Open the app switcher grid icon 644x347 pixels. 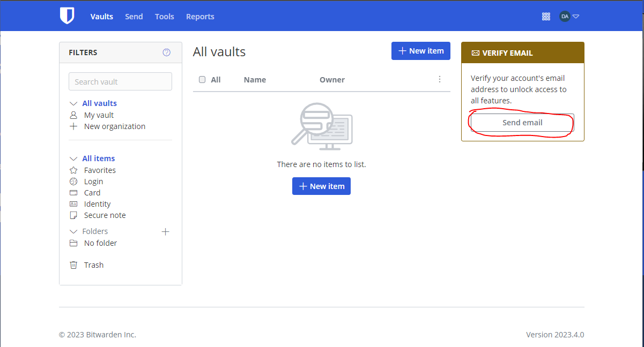(x=546, y=17)
